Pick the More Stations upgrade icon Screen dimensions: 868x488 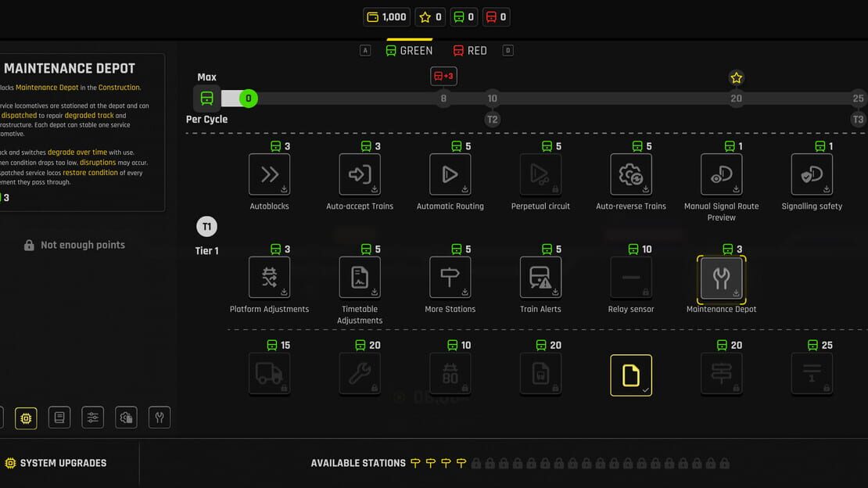point(450,278)
